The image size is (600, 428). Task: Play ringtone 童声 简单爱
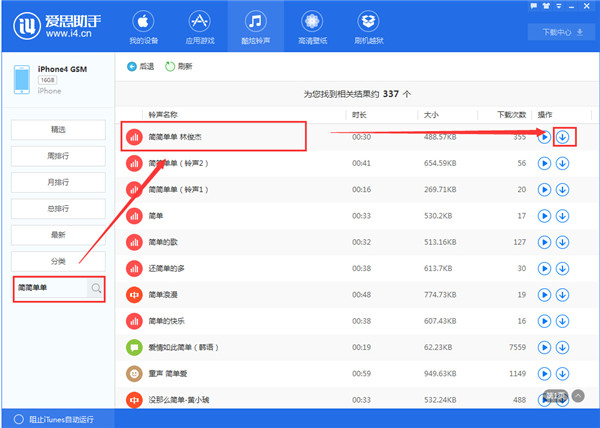[x=544, y=374]
